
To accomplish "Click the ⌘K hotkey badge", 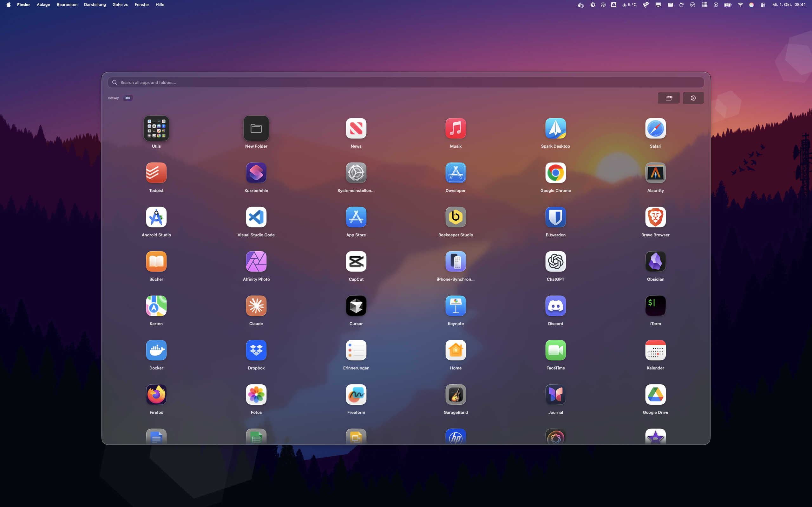I will (x=128, y=98).
